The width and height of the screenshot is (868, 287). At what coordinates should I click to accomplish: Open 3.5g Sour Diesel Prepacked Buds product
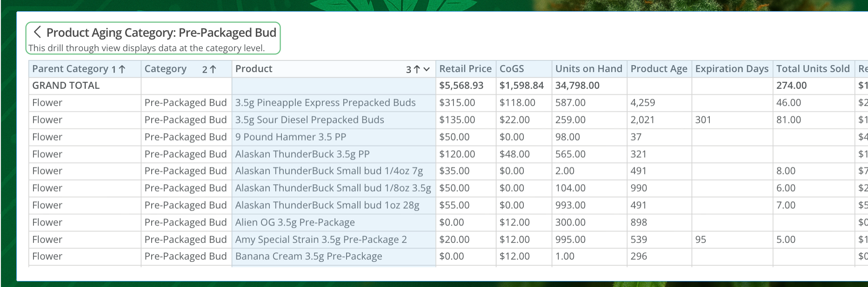pyautogui.click(x=309, y=120)
